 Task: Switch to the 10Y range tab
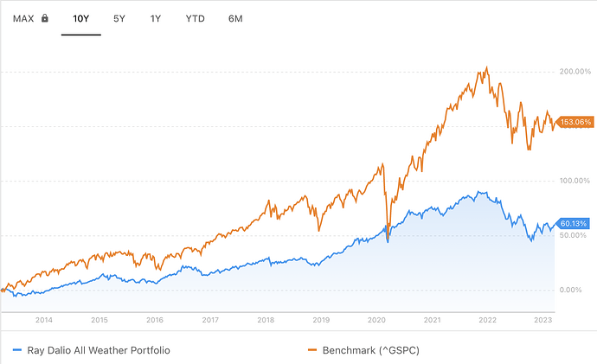(81, 18)
